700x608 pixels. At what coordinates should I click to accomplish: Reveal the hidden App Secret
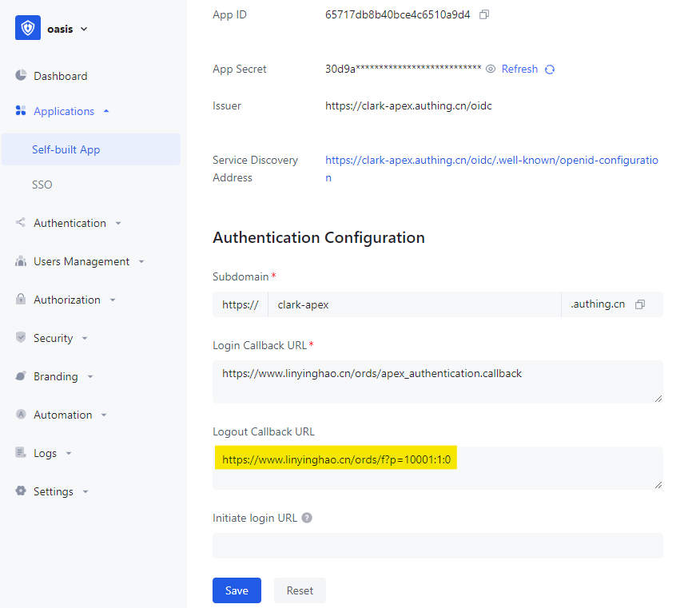click(491, 70)
